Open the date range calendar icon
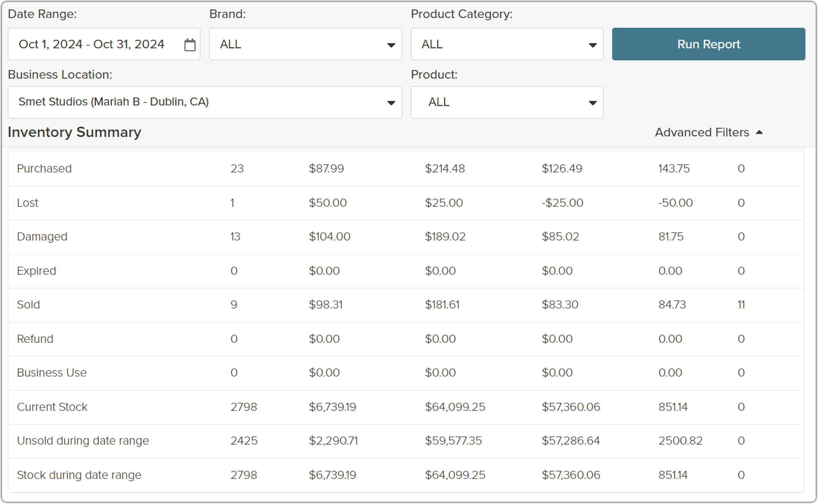The image size is (818, 504). pyautogui.click(x=190, y=45)
